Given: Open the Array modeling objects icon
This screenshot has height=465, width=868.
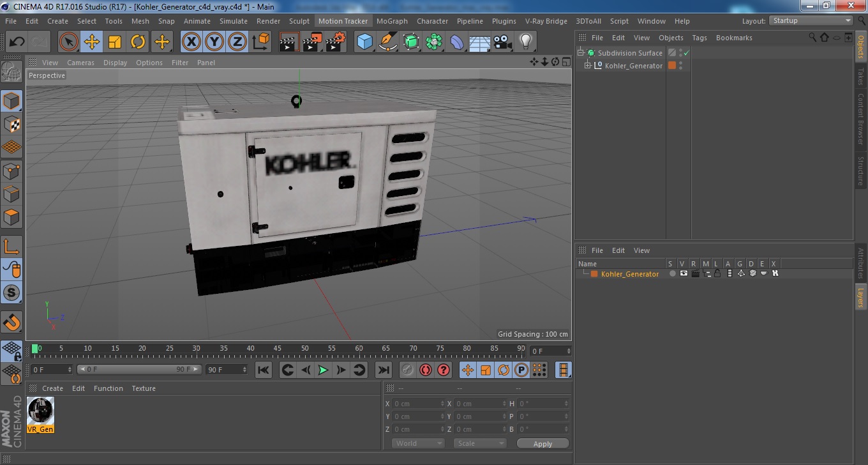Looking at the screenshot, I should 434,42.
